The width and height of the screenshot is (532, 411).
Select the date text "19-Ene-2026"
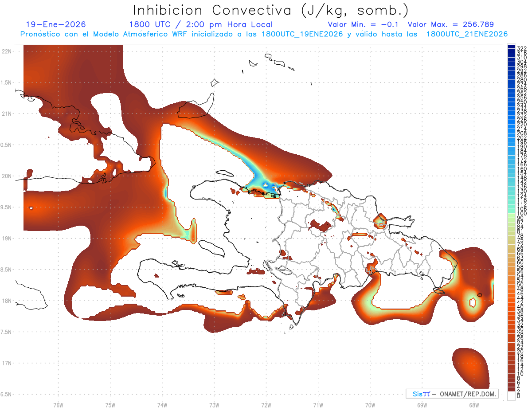(56, 24)
